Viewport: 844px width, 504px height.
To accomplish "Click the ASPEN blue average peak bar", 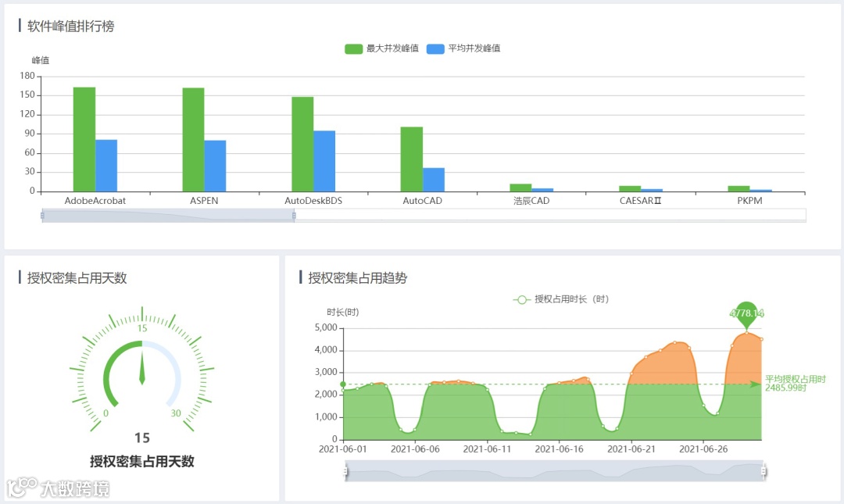I will pos(216,166).
